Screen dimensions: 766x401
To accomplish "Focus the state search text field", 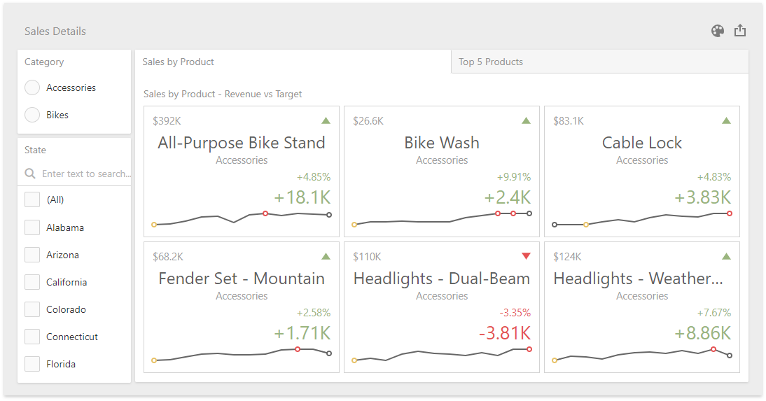I will (x=85, y=174).
